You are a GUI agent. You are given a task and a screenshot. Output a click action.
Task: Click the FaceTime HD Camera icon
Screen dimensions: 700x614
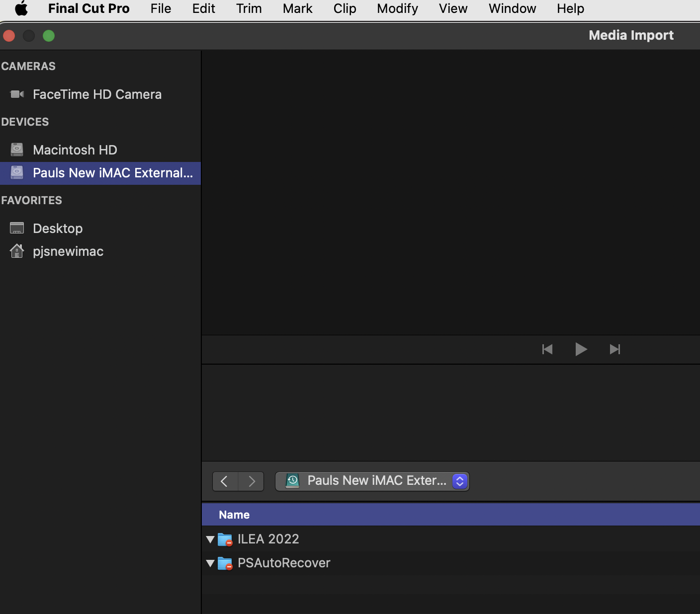tap(17, 94)
